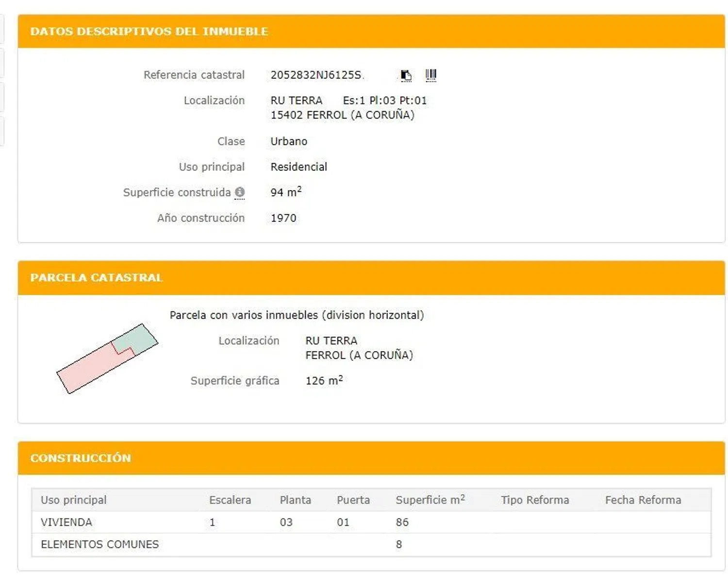Click the Parcela Catastral section header
This screenshot has height=575, width=728.
pos(97,278)
